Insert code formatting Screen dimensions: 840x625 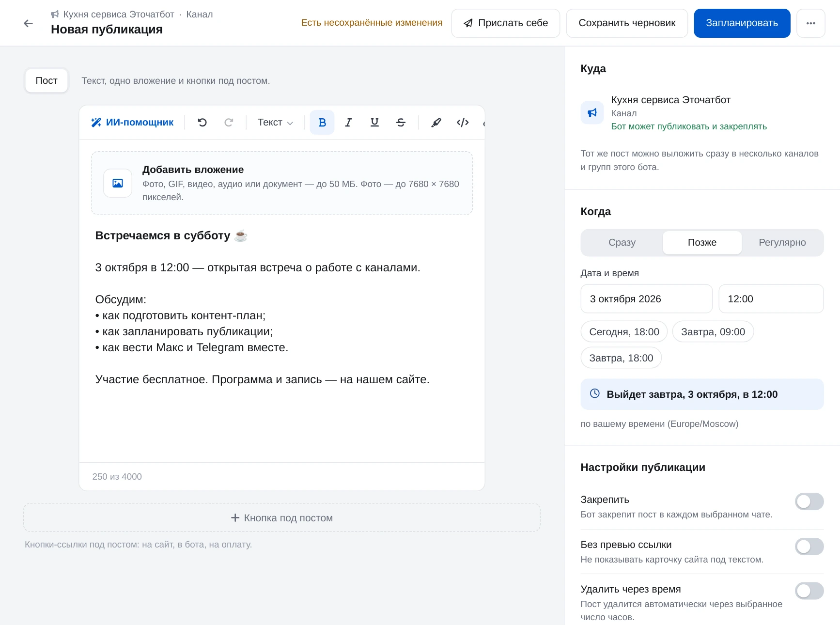[x=463, y=123]
